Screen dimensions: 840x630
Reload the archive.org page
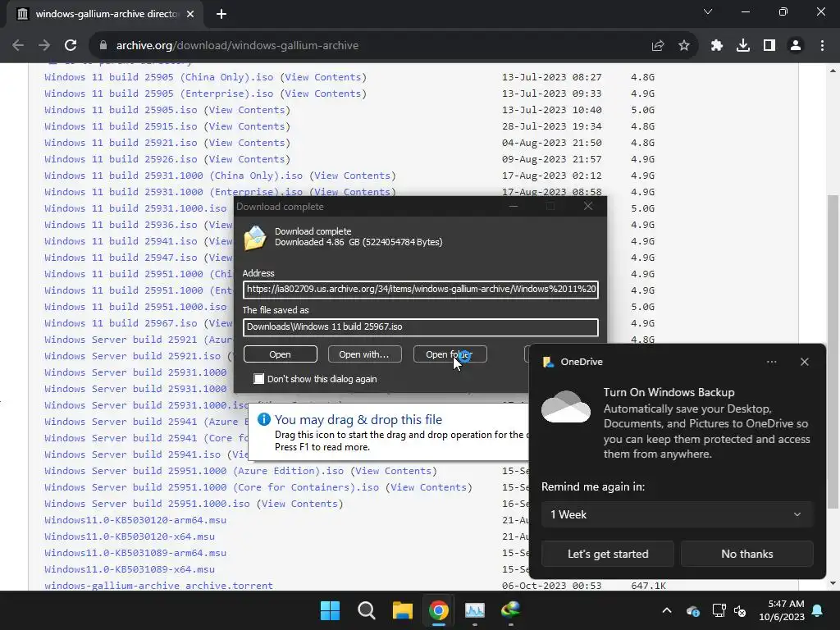tap(71, 46)
